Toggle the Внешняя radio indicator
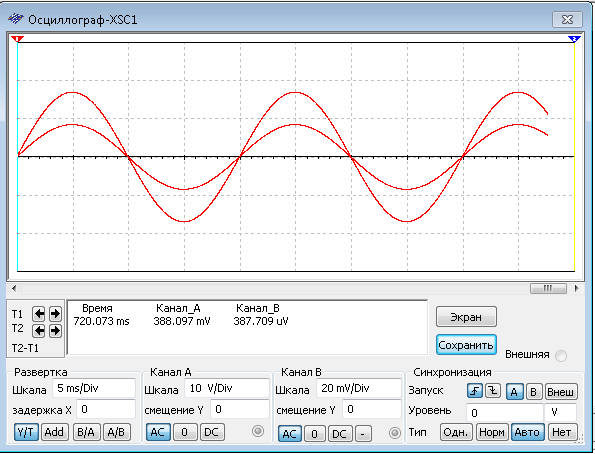This screenshot has height=454, width=595. coord(560,356)
